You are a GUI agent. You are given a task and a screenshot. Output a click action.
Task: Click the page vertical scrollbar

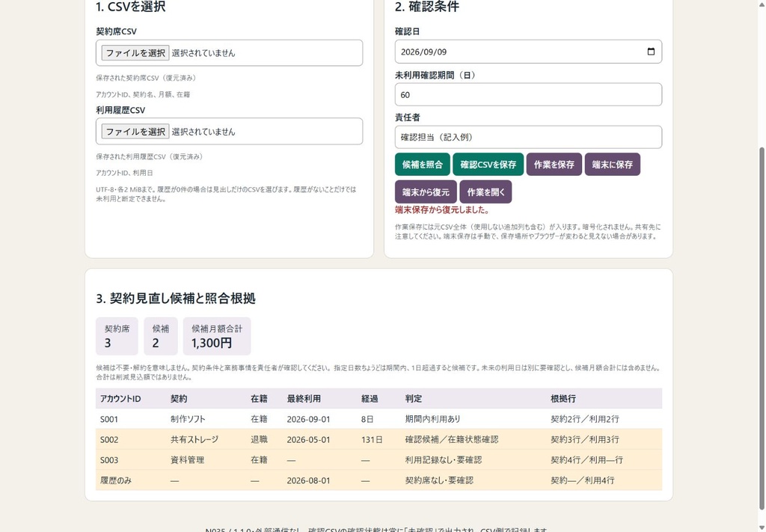[x=762, y=327]
